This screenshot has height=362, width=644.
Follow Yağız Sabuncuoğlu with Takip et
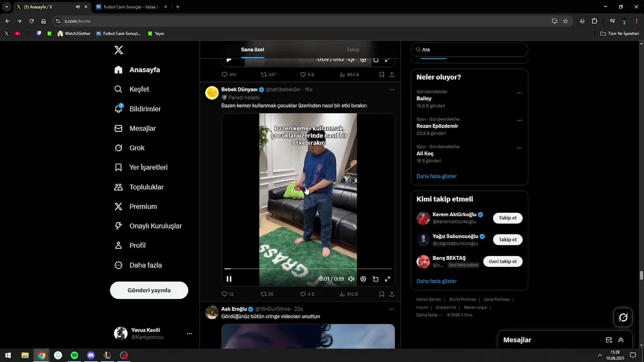(x=508, y=240)
